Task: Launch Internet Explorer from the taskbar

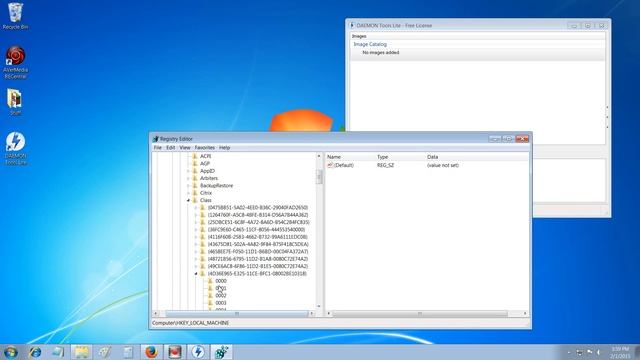Action: pos(35,352)
